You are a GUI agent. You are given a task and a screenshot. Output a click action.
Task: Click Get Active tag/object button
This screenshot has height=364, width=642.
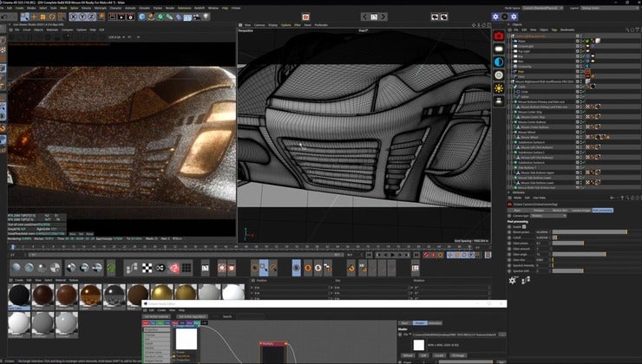(193, 316)
